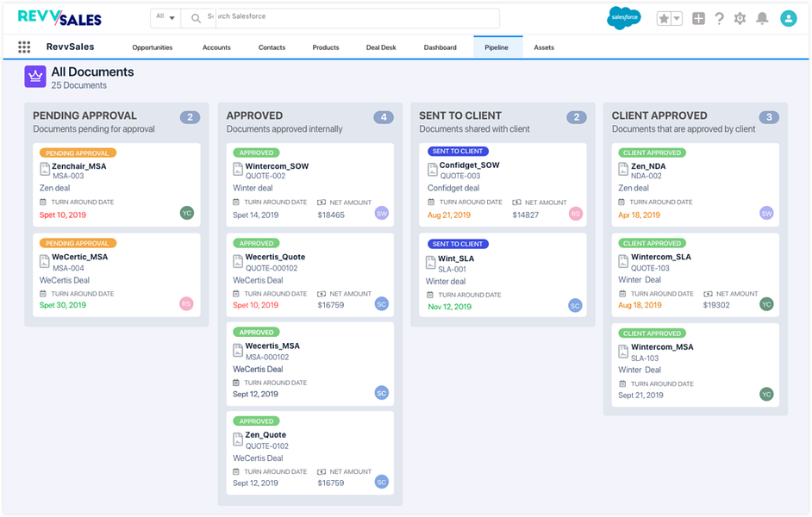Image resolution: width=812 pixels, height=517 pixels.
Task: Click the CLIENT APPROVED tag on Wintercom_SLA
Action: coord(652,243)
